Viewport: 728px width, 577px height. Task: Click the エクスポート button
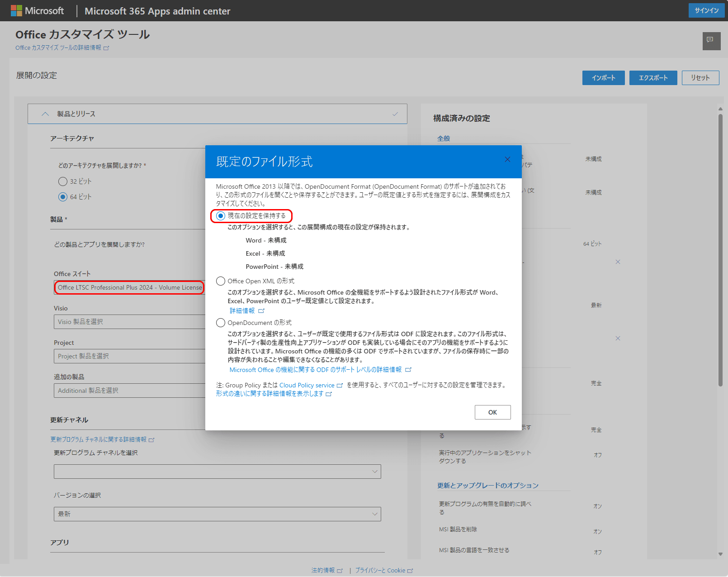(x=653, y=78)
